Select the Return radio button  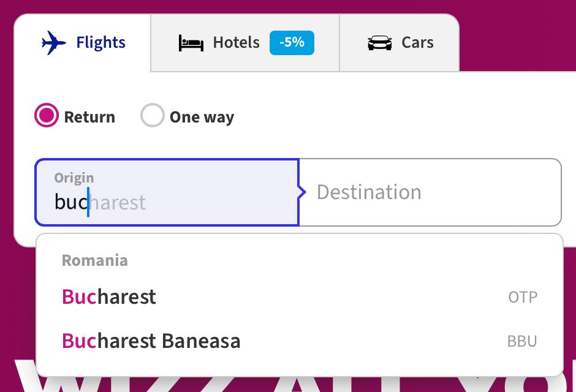47,116
